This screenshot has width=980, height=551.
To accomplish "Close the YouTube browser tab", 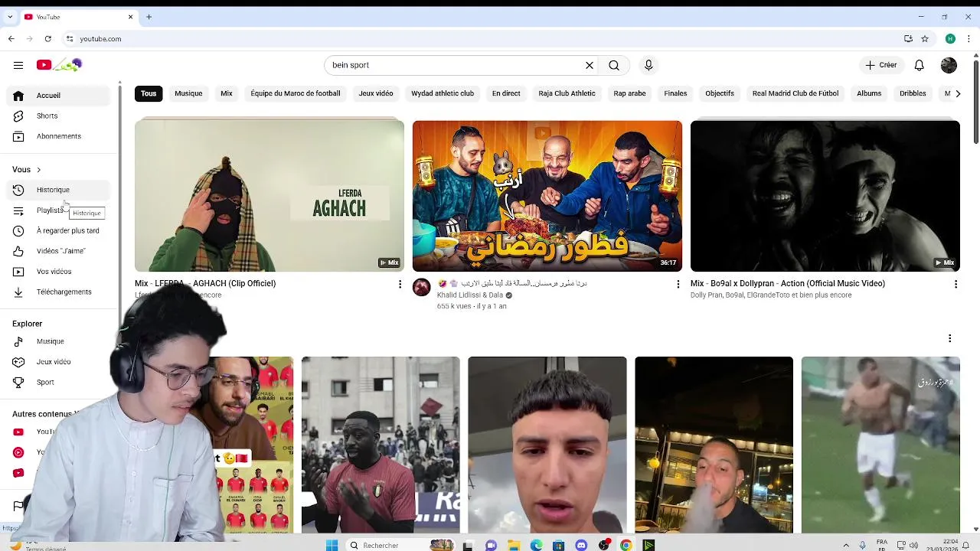I will tap(130, 17).
